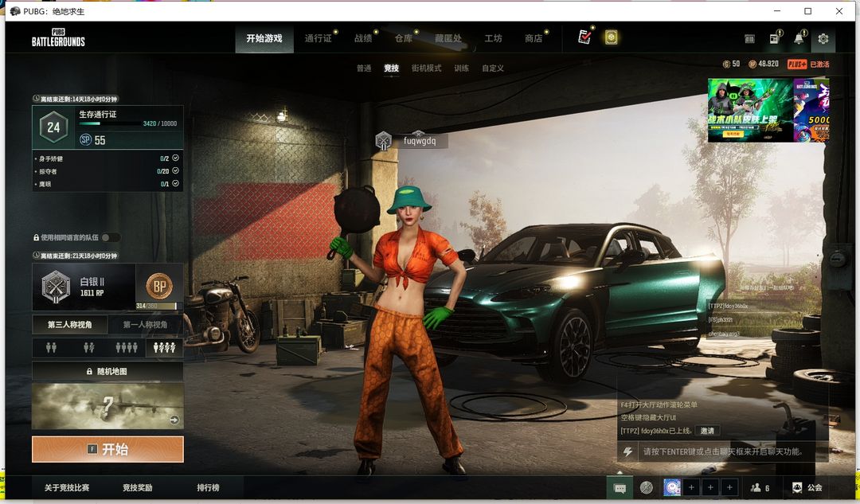The image size is (860, 504).
Task: Open the 战绩 tab
Action: [x=363, y=38]
